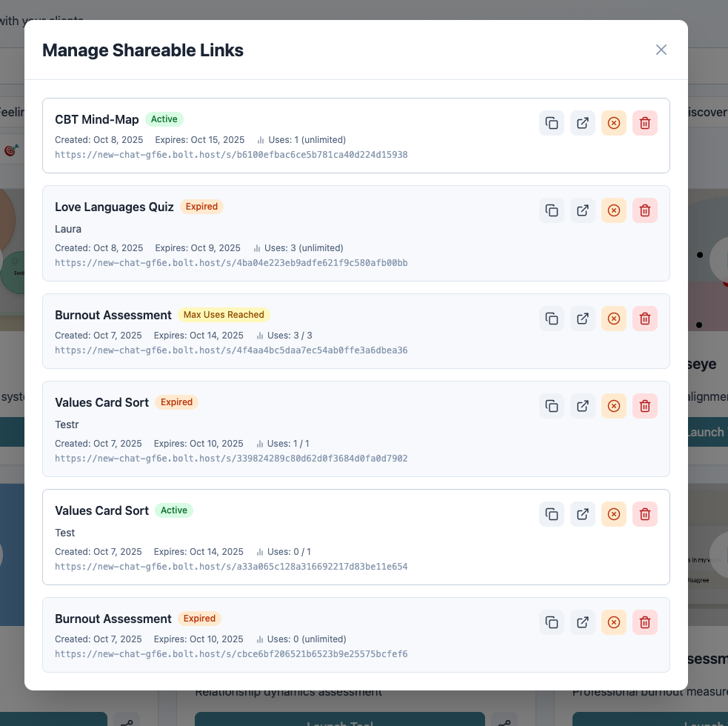Deactivate the Max Uses Reached Burnout link
Screen dimensions: 728x726
pyautogui.click(x=614, y=319)
